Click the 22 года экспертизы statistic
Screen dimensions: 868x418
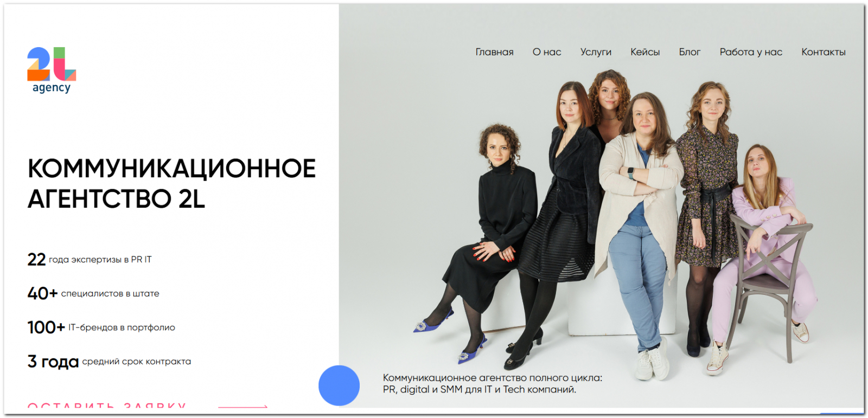pos(90,259)
